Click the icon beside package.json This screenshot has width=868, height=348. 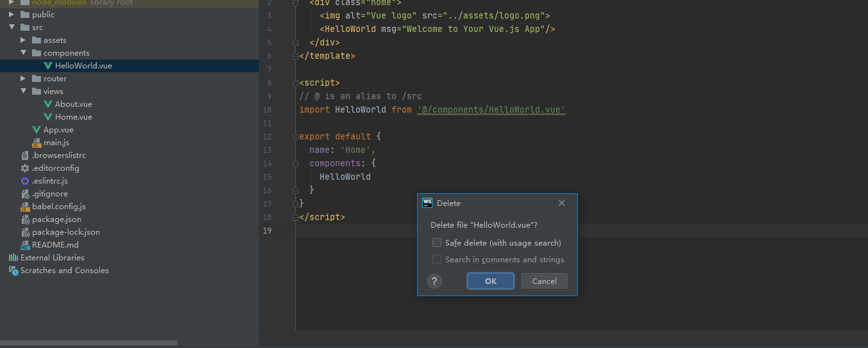click(25, 219)
